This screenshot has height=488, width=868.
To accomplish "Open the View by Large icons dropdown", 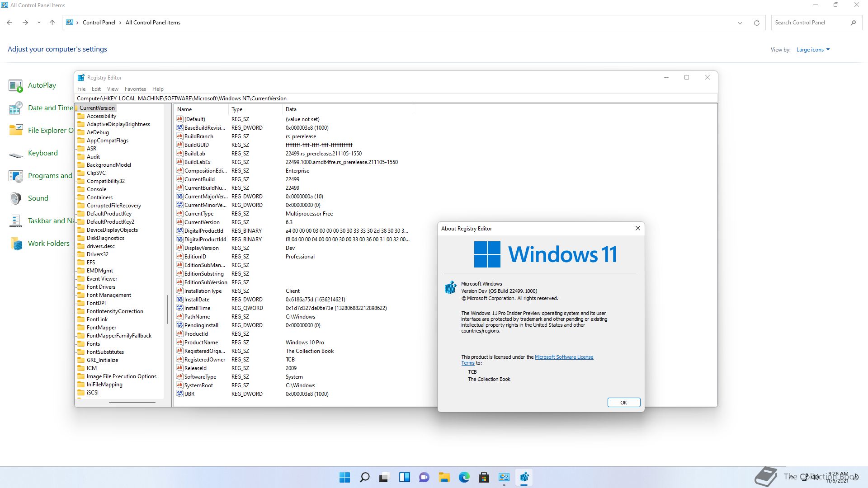I will tap(813, 50).
